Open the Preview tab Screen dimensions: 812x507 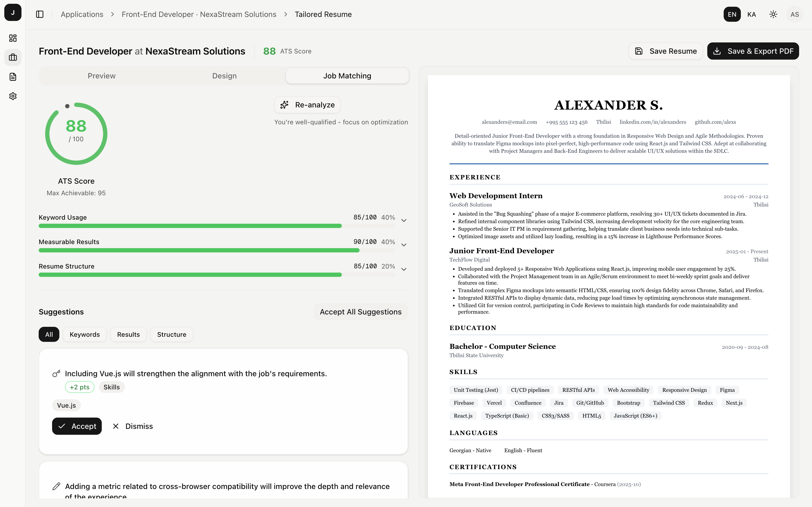(x=101, y=76)
